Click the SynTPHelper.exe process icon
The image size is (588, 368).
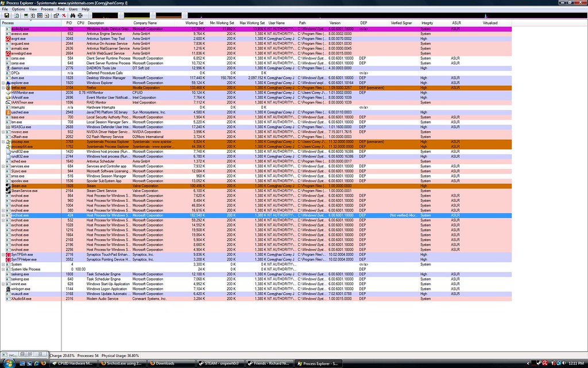[x=8, y=259]
